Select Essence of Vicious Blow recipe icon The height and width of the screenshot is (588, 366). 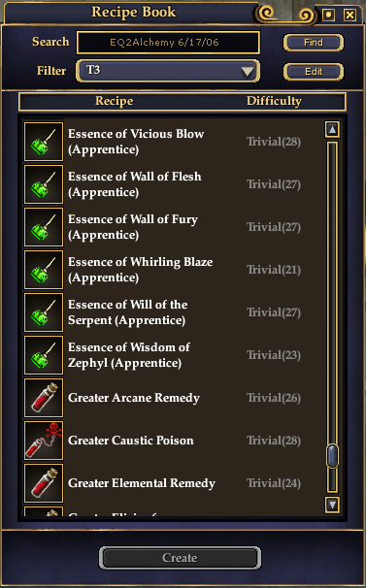pos(44,142)
